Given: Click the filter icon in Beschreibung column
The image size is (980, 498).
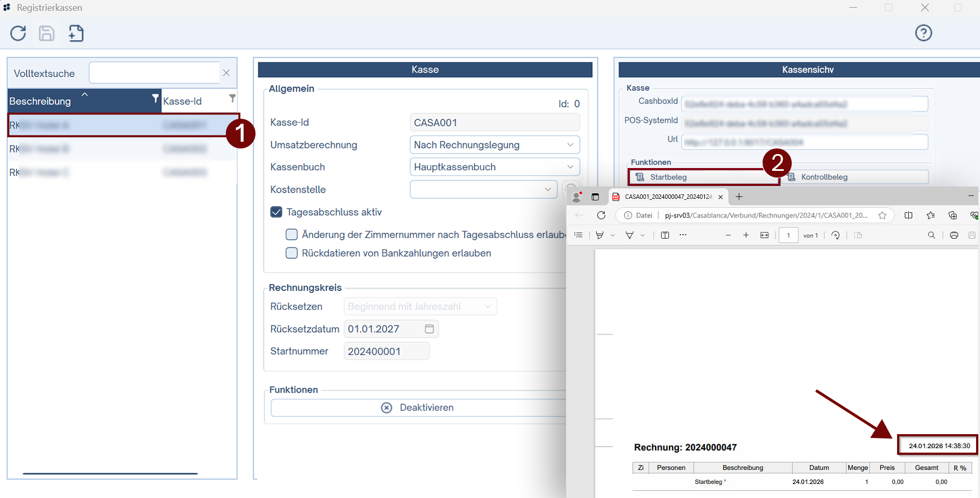Looking at the screenshot, I should [155, 99].
